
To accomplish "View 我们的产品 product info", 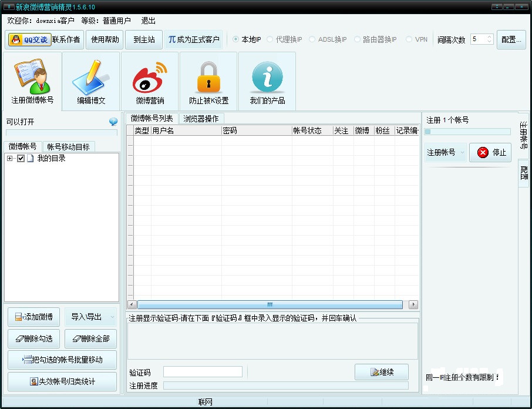I will tap(267, 81).
